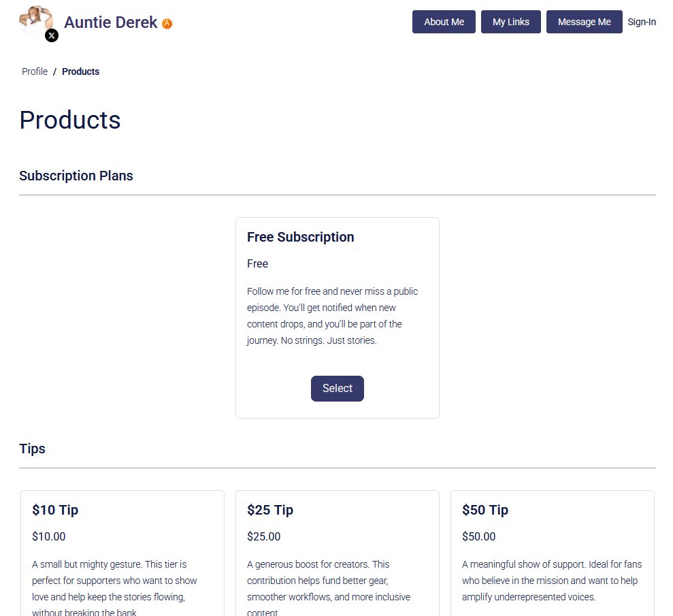Click the orange verified badge beside Auntie Derek
Viewport: 673px width, 616px height.
pos(167,24)
